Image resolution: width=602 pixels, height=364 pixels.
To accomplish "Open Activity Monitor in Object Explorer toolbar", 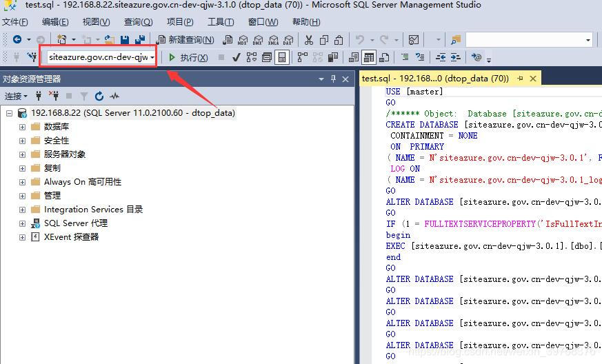I will pyautogui.click(x=114, y=96).
